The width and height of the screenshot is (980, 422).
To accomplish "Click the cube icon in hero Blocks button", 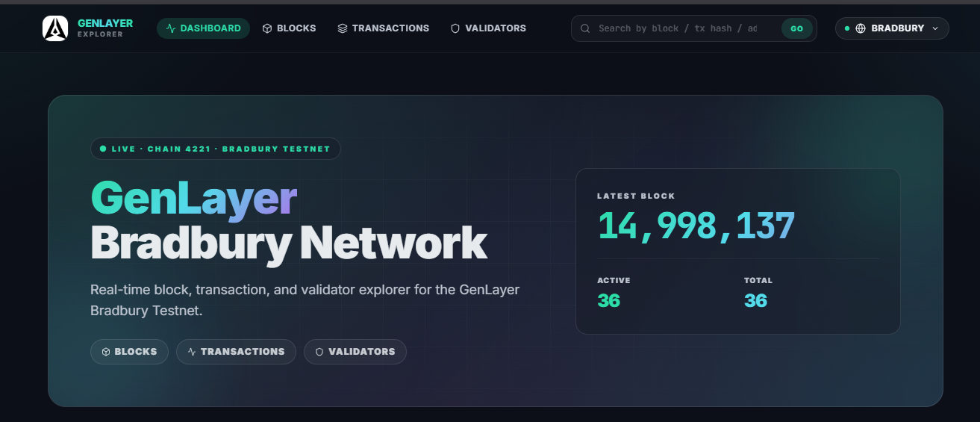I will [106, 352].
